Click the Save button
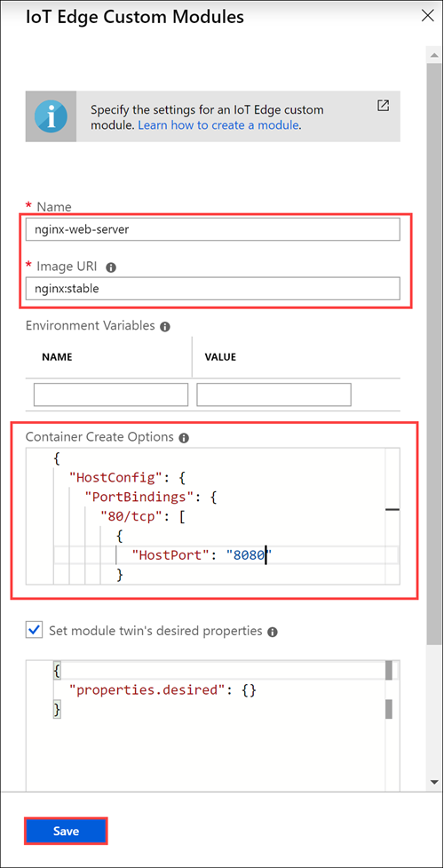 pyautogui.click(x=66, y=831)
